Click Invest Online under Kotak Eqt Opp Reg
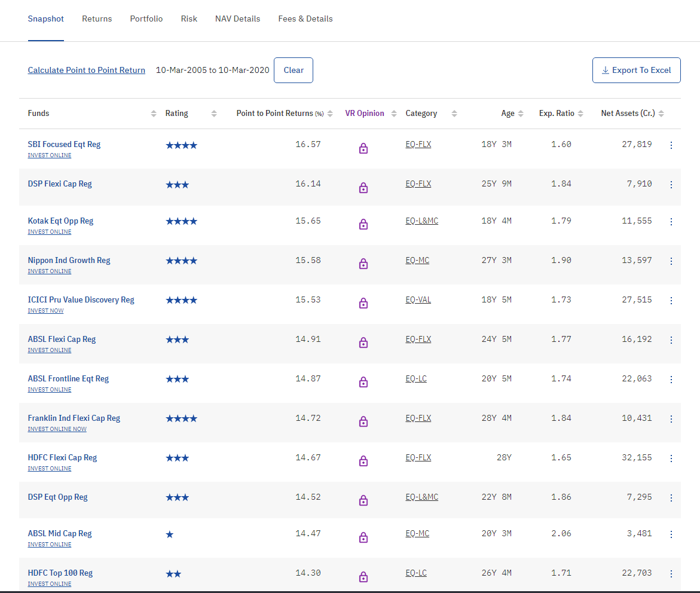Image resolution: width=700 pixels, height=593 pixels. tap(50, 232)
